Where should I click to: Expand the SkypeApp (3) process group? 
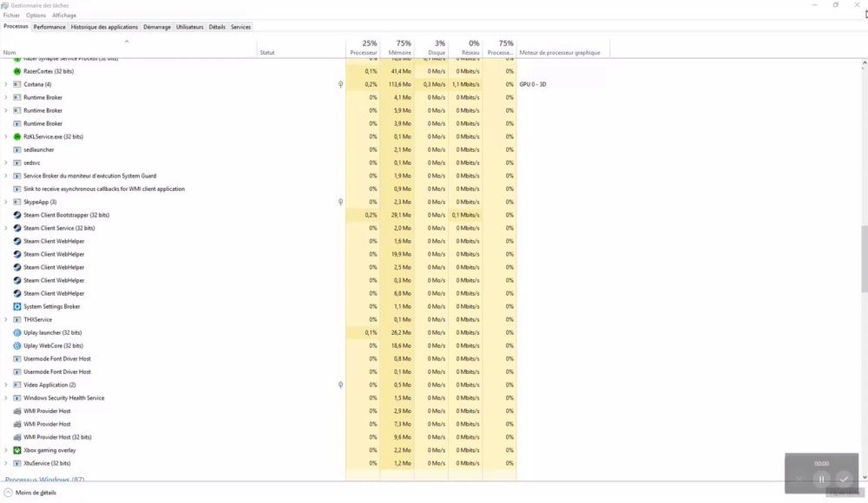click(6, 202)
